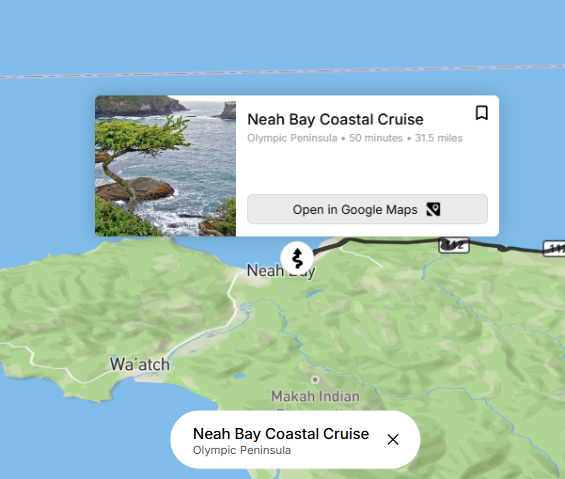Click the Google Maps pin icon

coord(433,209)
